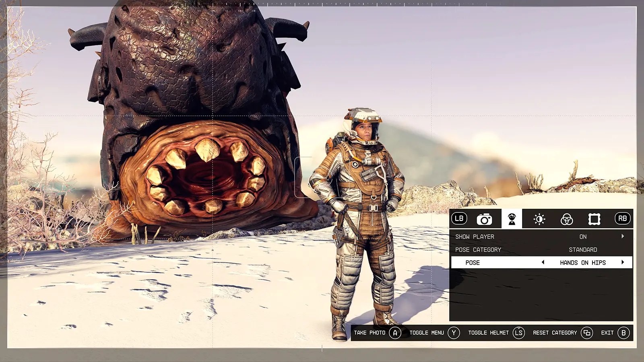Viewport: 644px width, 362px height.
Task: Click the LS button beside Toggle Helmet
Action: coord(519,333)
